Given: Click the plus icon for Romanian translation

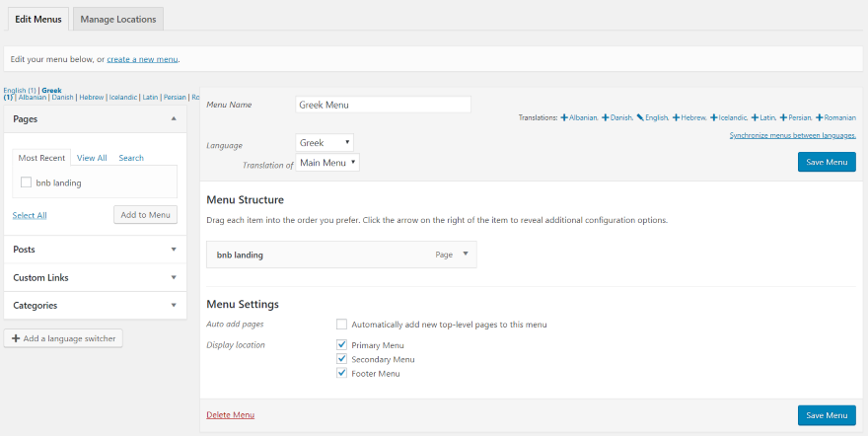Looking at the screenshot, I should point(820,117).
